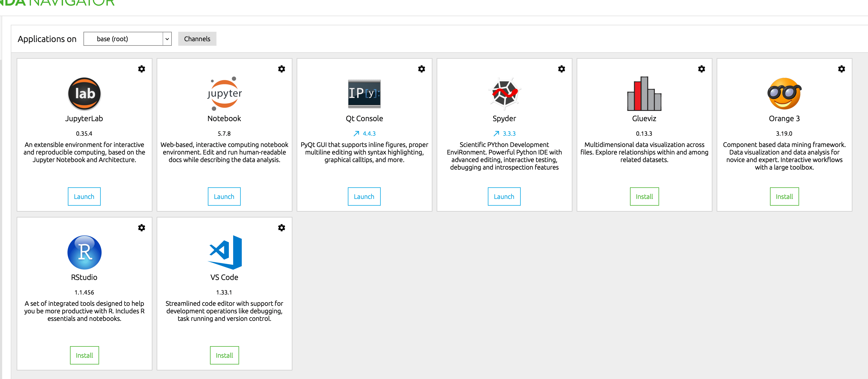Screen dimensions: 868x379
Task: Click the Glueviz title text
Action: (644, 119)
